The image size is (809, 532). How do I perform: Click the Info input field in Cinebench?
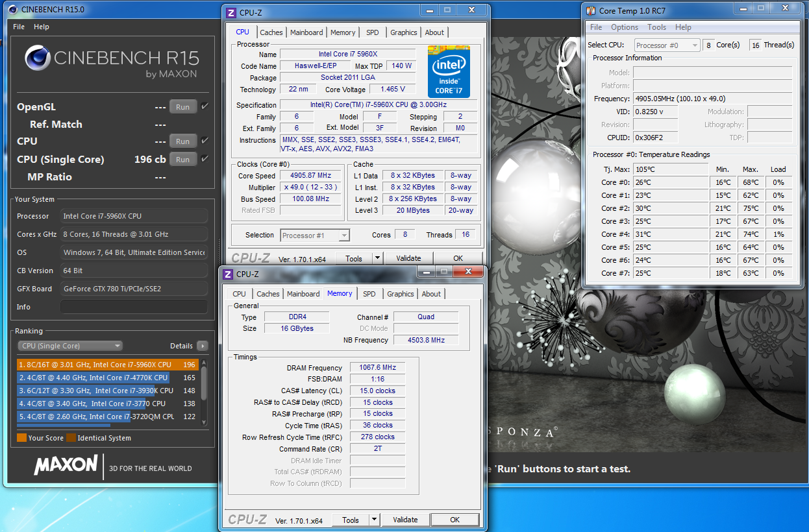[134, 307]
